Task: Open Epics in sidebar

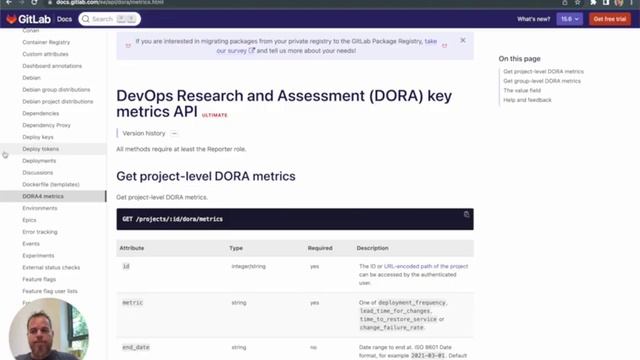Action: pos(29,220)
